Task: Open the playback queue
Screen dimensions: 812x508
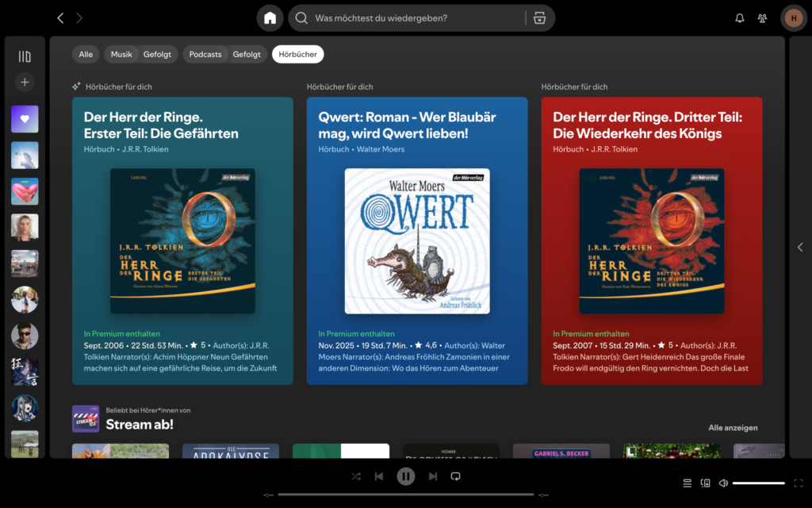Action: coord(687,483)
